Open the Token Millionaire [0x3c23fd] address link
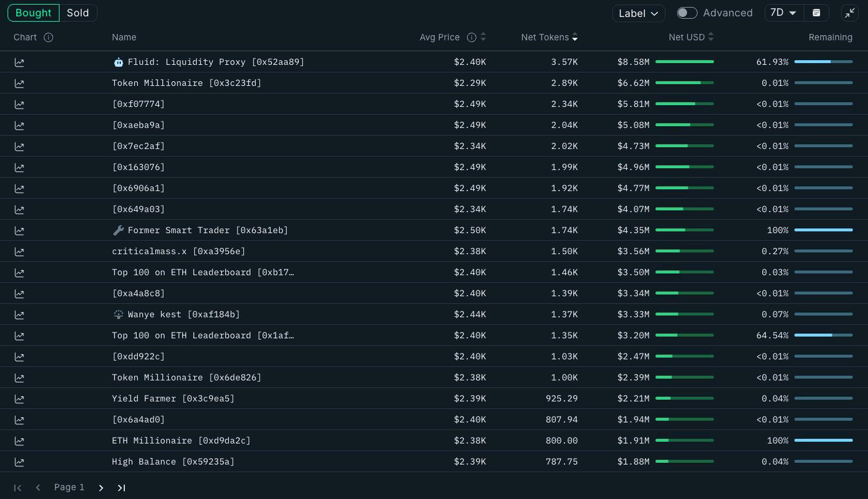 click(187, 83)
